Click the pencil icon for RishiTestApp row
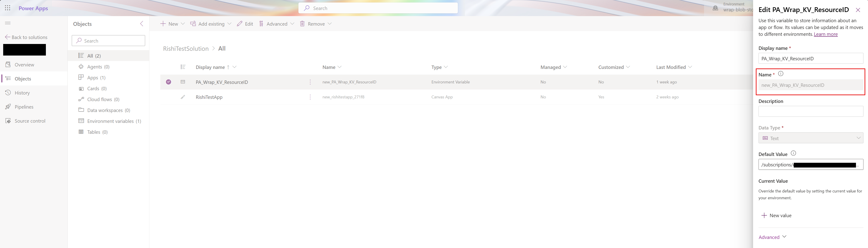 tap(183, 97)
